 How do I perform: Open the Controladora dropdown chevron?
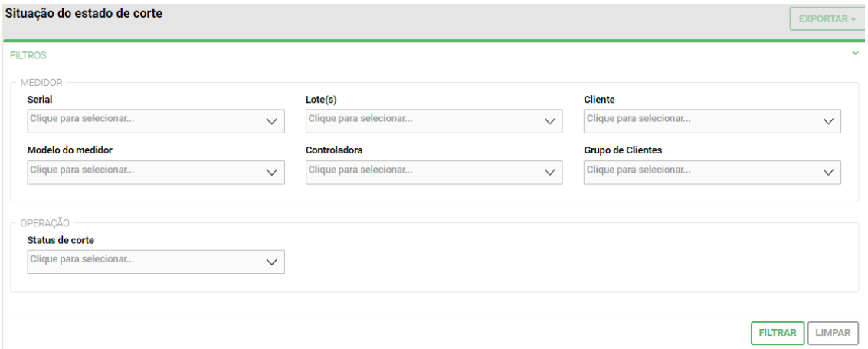pyautogui.click(x=549, y=173)
